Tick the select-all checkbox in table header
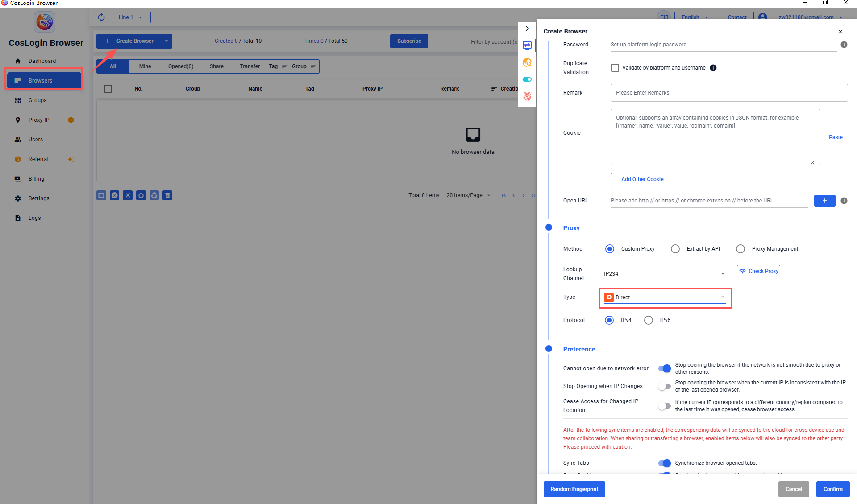The image size is (857, 504). coord(108,89)
